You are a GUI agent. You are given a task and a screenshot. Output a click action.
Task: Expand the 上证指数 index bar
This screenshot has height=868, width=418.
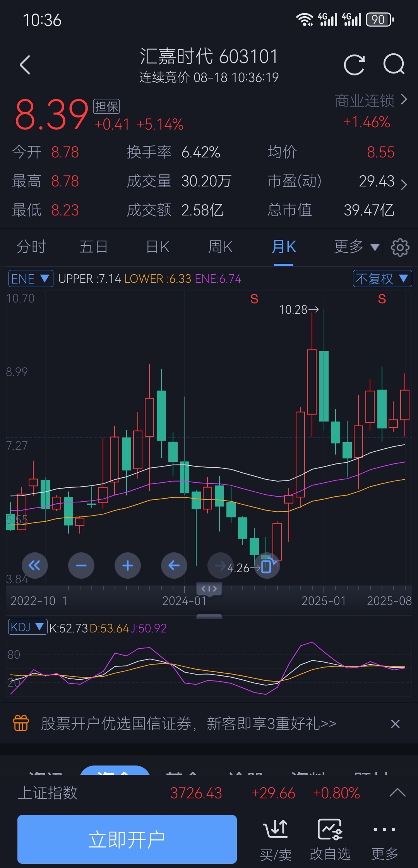(397, 793)
